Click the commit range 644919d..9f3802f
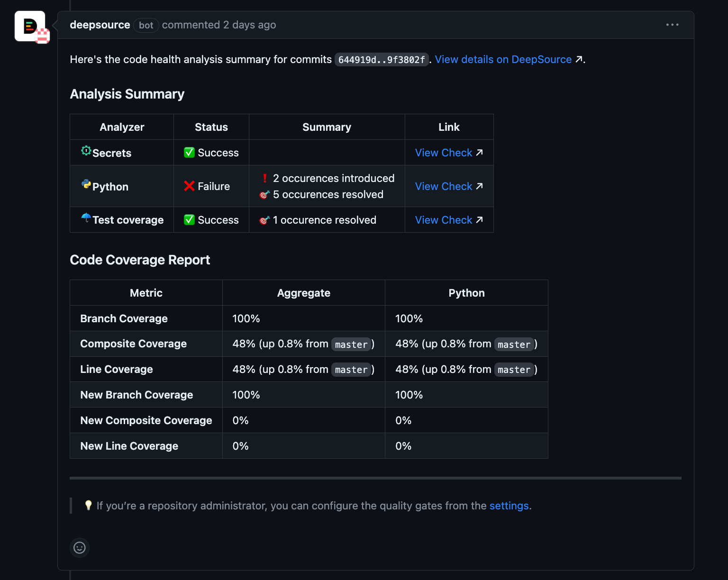This screenshot has height=580, width=728. coord(381,60)
